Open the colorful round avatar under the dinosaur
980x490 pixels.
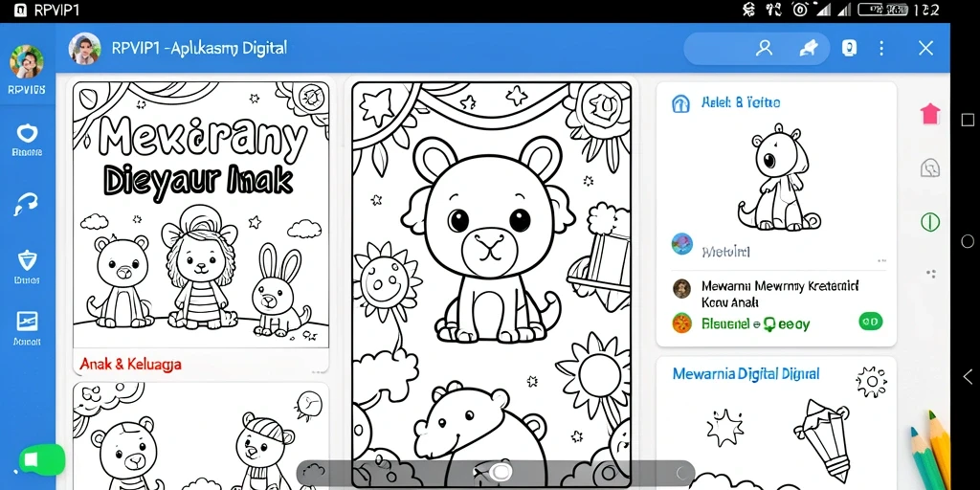coord(681,244)
